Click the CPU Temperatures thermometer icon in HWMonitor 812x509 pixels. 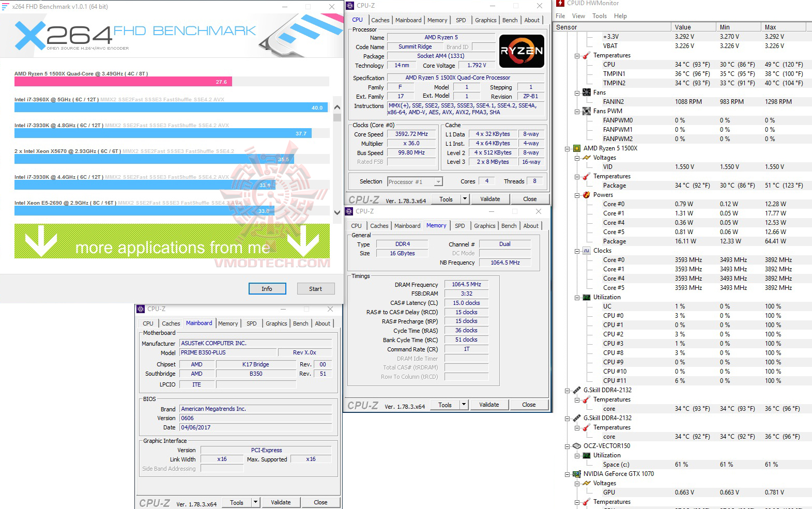587,55
